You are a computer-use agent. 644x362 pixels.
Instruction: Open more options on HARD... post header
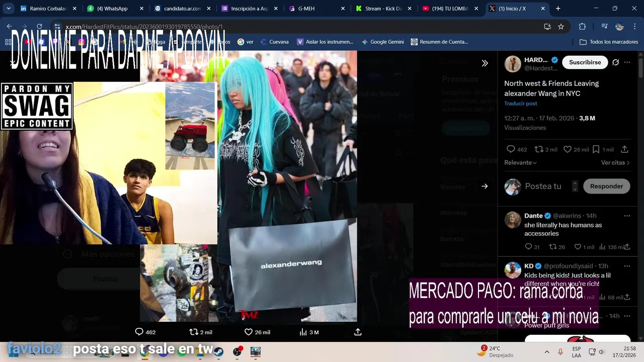(x=627, y=62)
